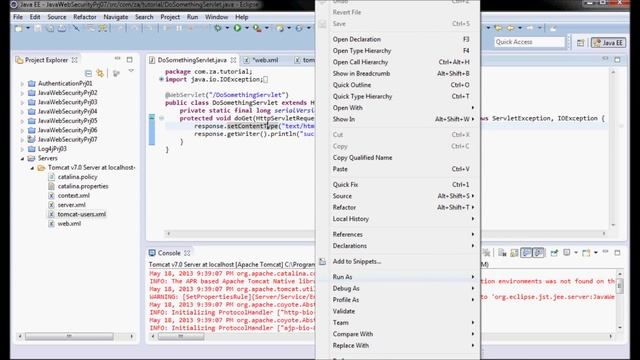This screenshot has height=360, width=640.
Task: Minimize the Project Explorer view
Action: (118, 59)
